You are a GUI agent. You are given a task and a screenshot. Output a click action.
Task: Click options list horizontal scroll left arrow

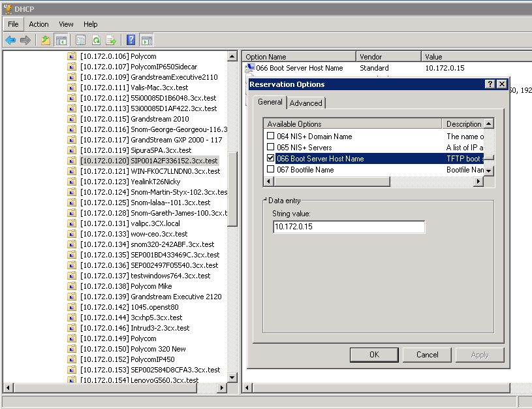tap(269, 182)
